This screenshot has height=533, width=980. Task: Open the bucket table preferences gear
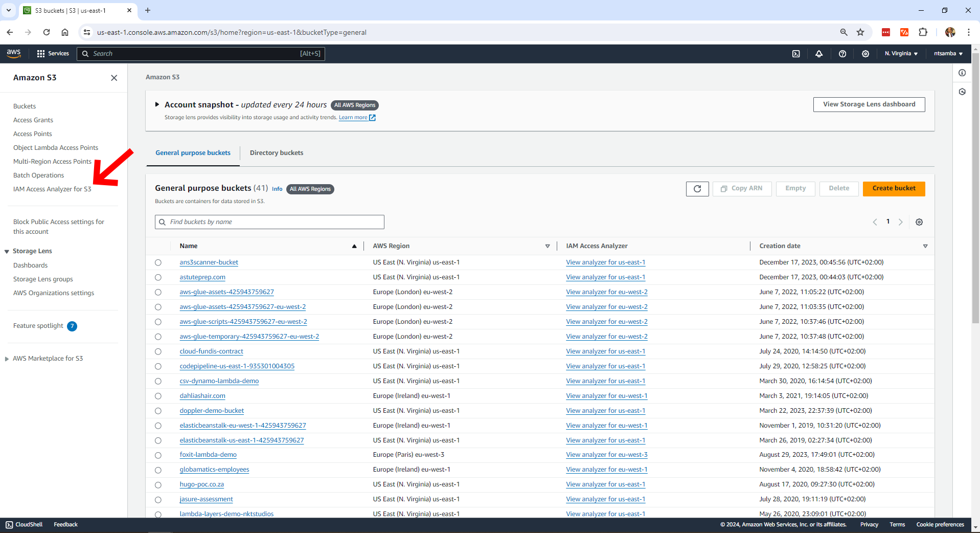919,222
